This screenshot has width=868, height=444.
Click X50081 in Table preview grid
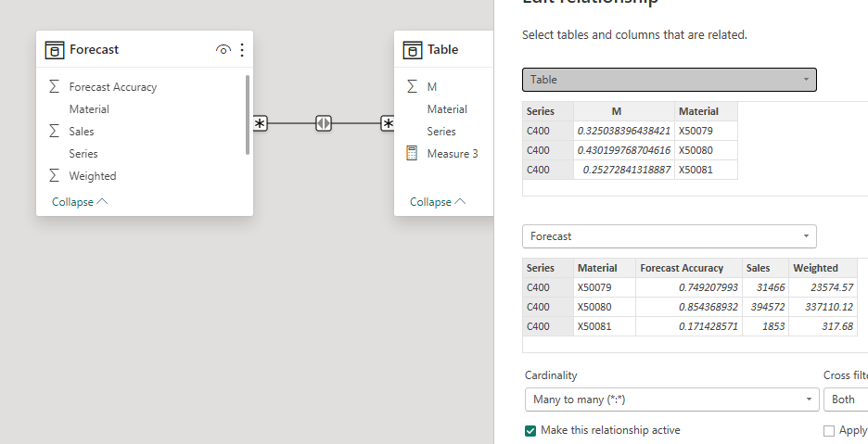(x=706, y=170)
